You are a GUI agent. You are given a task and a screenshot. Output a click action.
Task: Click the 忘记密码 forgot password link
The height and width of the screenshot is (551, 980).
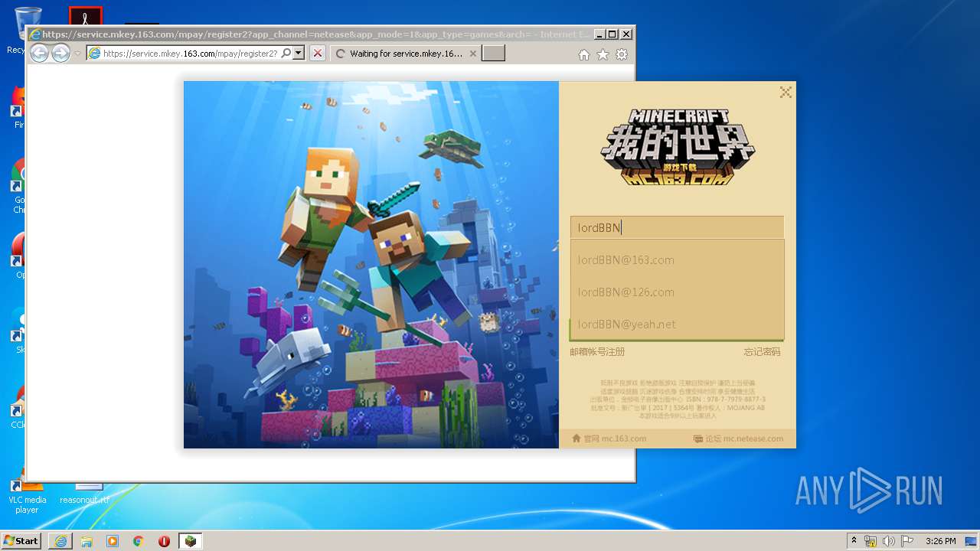[x=762, y=352]
